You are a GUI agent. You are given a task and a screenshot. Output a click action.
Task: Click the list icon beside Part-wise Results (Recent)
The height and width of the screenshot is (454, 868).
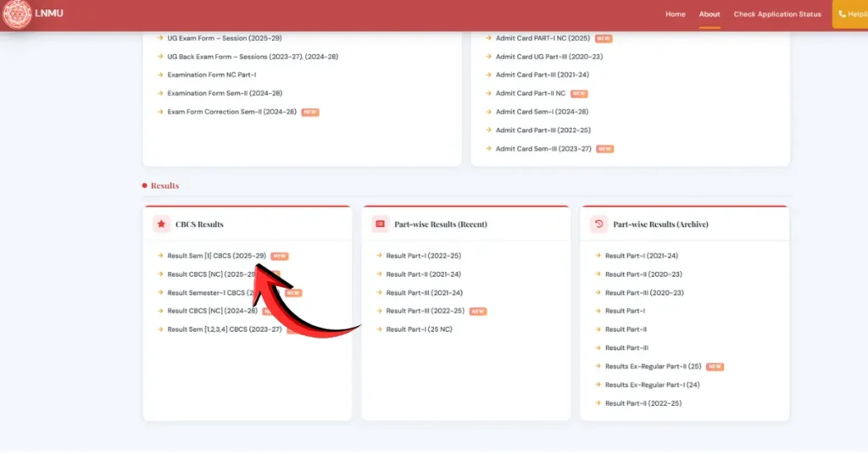click(380, 224)
